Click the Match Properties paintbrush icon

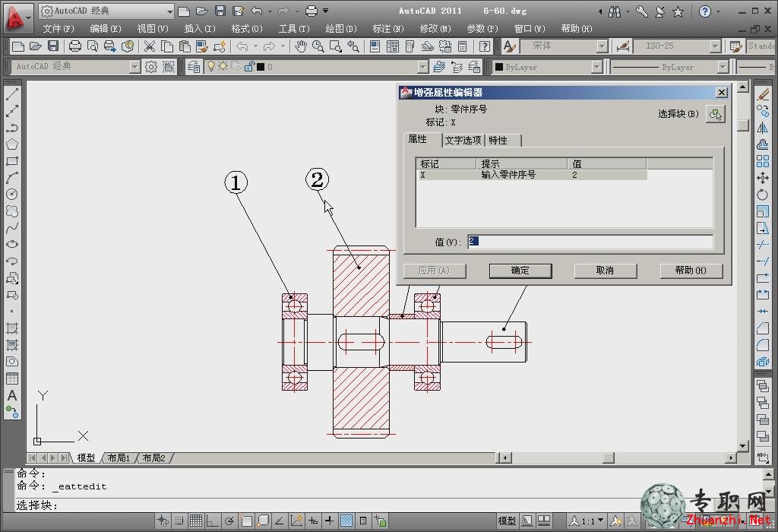click(x=202, y=46)
